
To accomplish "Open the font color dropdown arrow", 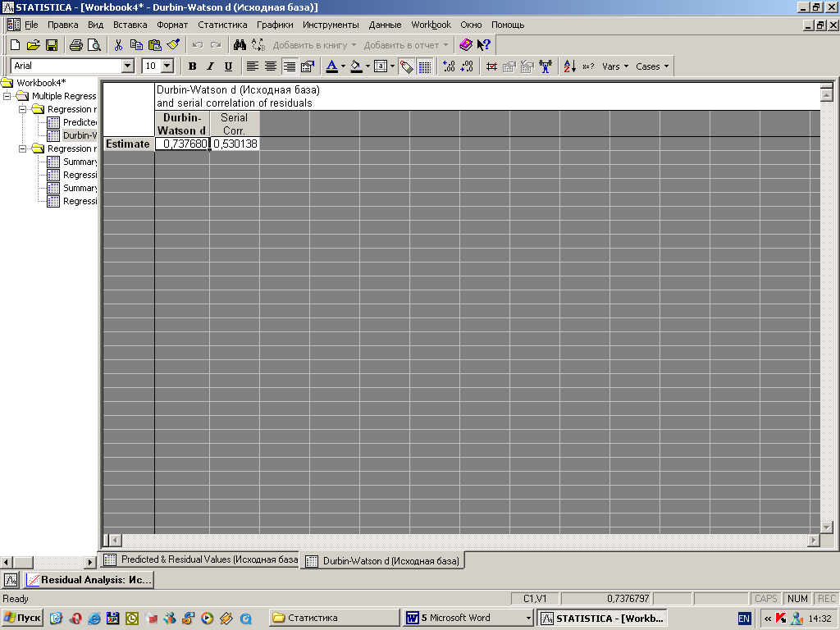I will 344,66.
